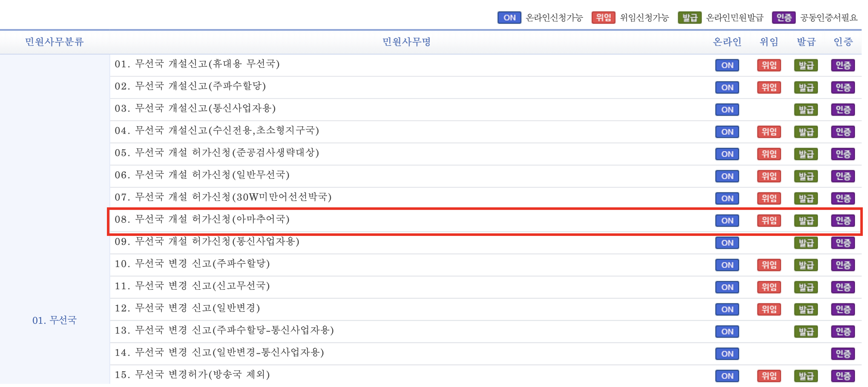Open 09. 무선국 개설 허가신청(통신사업자용)
The width and height of the screenshot is (868, 387).
207,241
